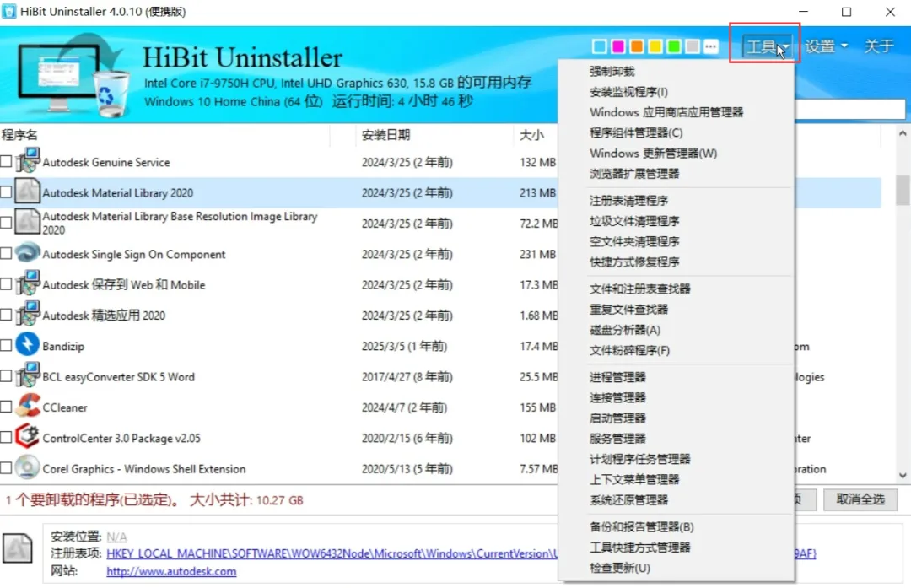Collapse the 工具 dropdown menu
The width and height of the screenshot is (911, 588).
click(767, 46)
